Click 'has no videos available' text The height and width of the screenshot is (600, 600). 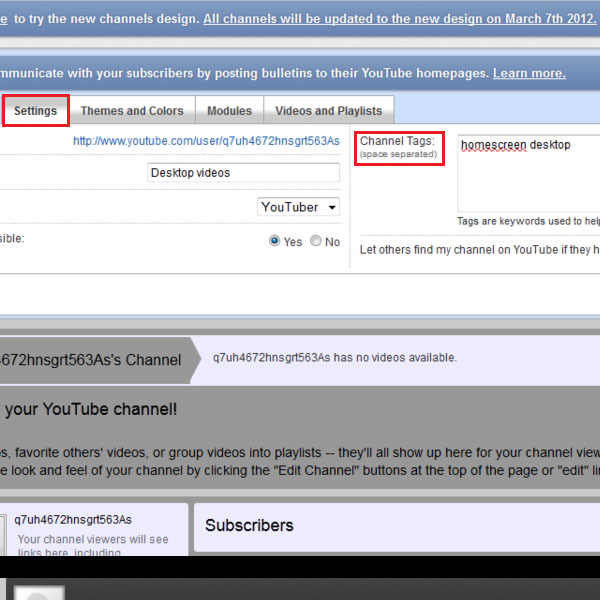(395, 357)
